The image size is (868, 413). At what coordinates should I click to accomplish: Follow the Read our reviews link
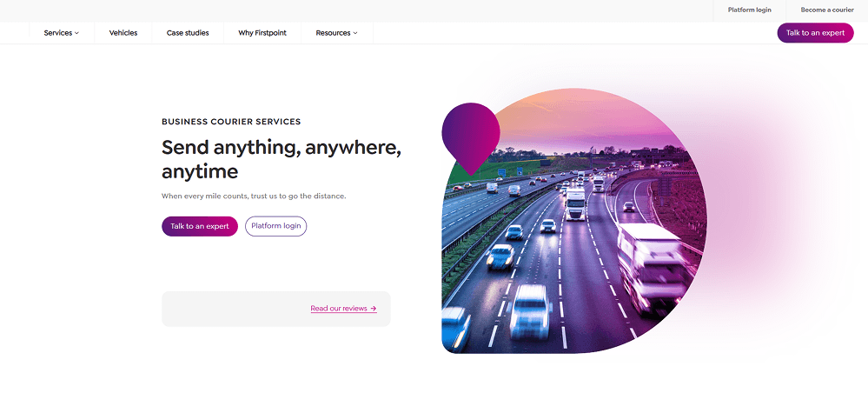[x=339, y=309]
